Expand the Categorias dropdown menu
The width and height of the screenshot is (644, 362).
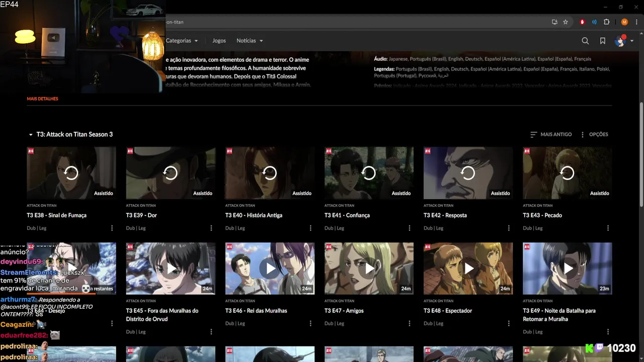[x=182, y=41]
